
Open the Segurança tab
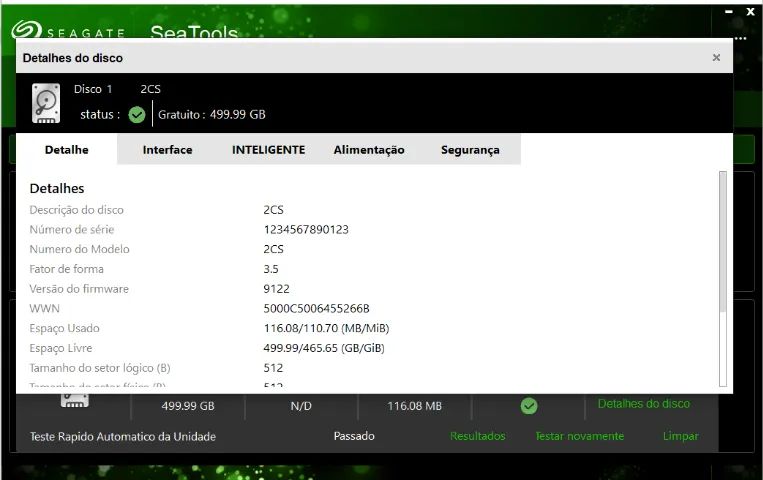pyautogui.click(x=470, y=149)
